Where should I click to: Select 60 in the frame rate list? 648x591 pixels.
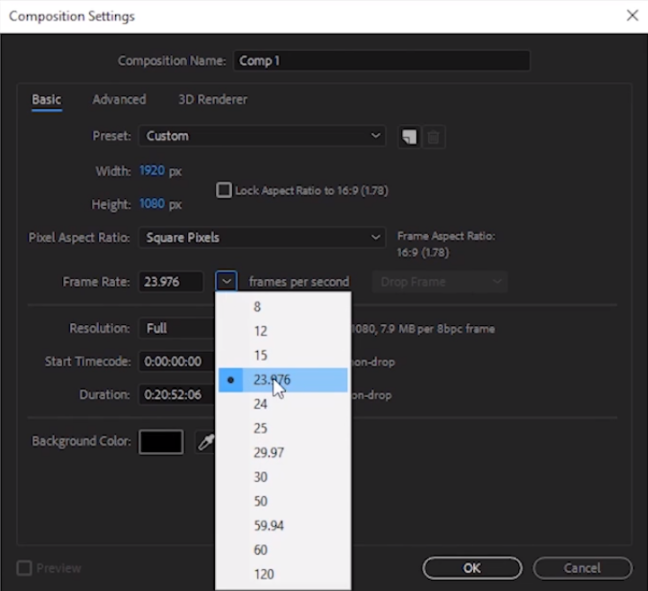pos(283,550)
